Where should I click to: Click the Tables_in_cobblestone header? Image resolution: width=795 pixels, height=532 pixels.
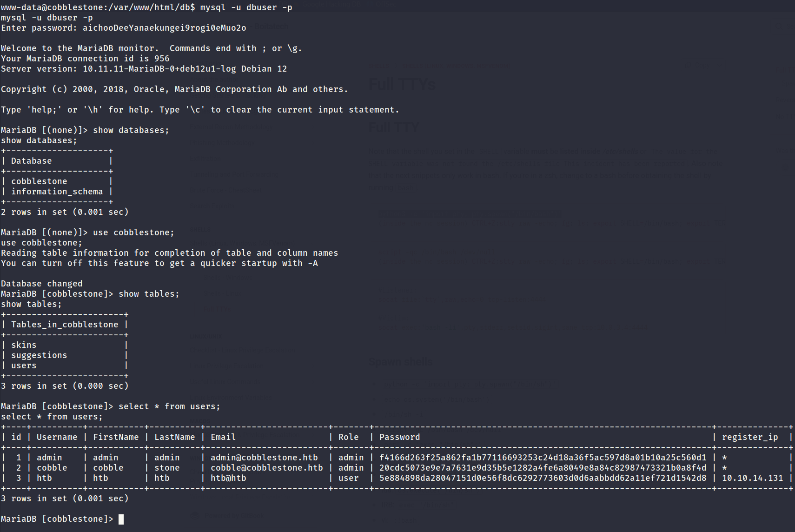click(65, 325)
